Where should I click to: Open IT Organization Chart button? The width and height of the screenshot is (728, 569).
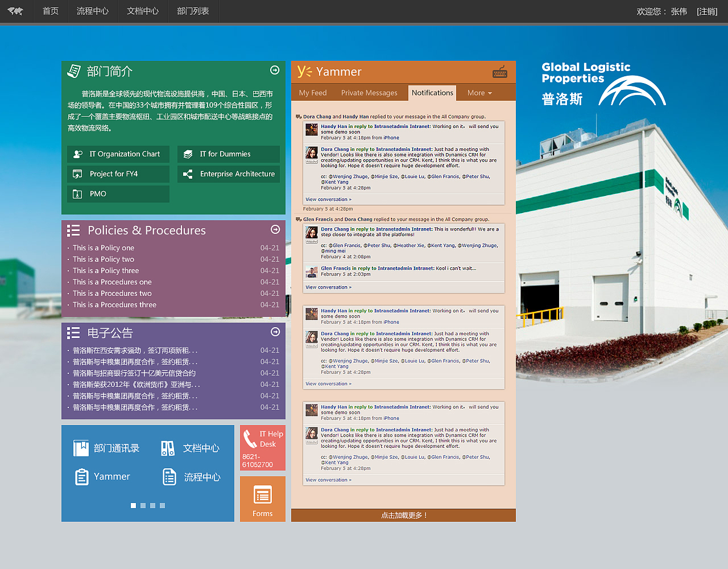[x=118, y=154]
